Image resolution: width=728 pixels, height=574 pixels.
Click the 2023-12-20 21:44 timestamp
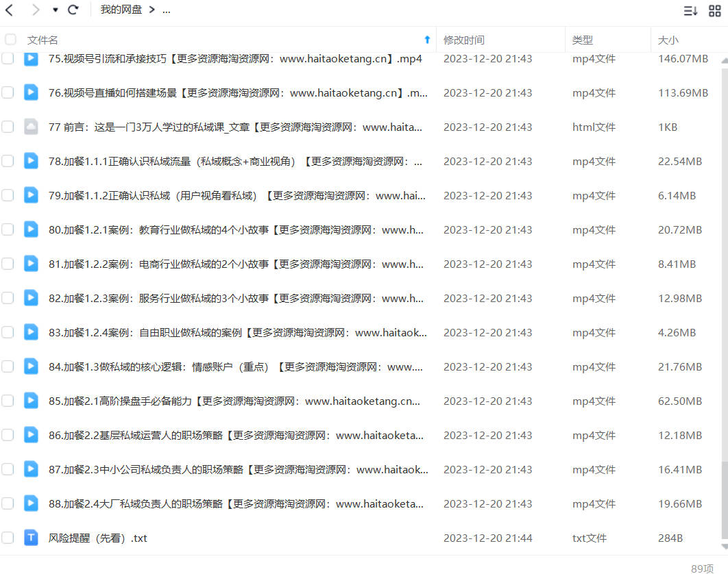pyautogui.click(x=487, y=538)
